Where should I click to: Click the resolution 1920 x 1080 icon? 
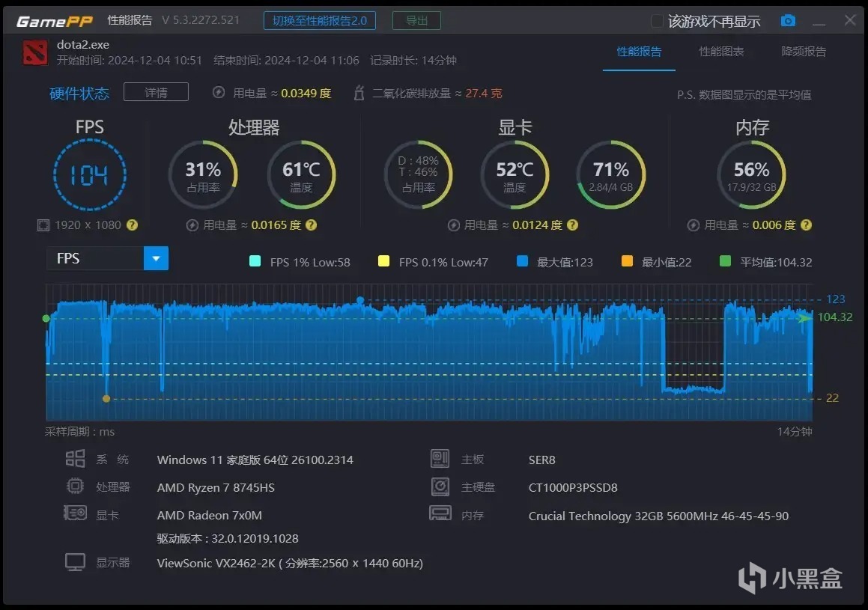coord(43,225)
